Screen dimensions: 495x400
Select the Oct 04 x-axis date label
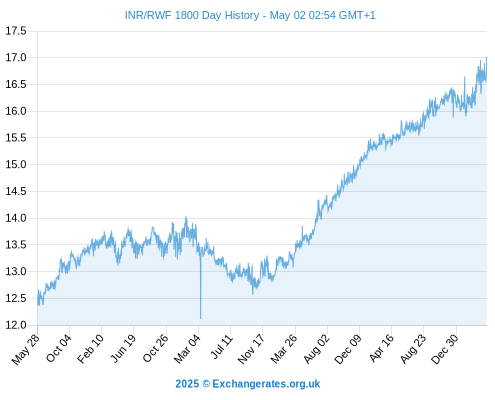(59, 348)
